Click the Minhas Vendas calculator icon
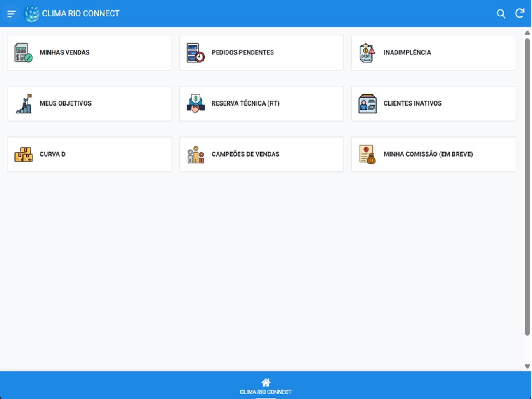The height and width of the screenshot is (399, 532). coord(24,53)
